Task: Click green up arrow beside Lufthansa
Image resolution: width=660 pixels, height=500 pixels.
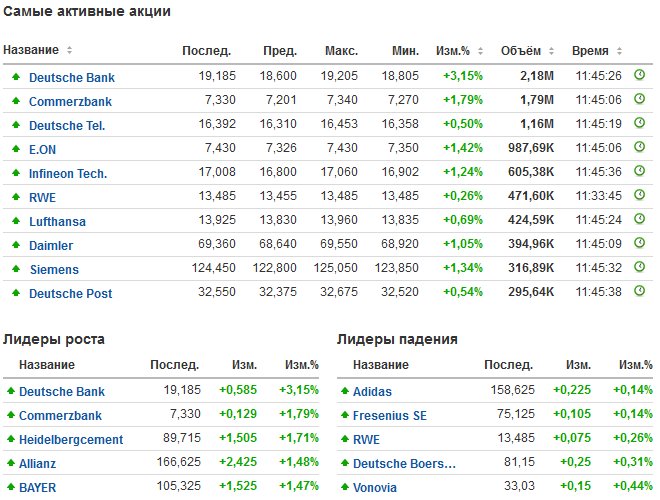Action: pos(16,221)
